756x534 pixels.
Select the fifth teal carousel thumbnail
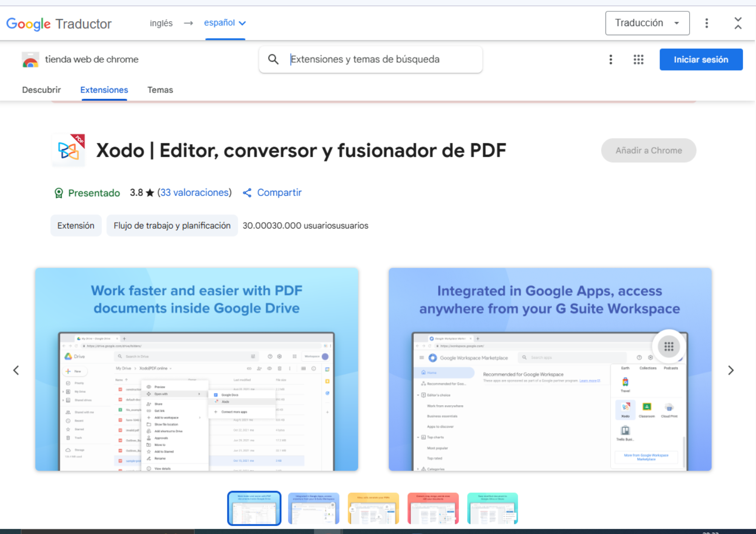(493, 508)
